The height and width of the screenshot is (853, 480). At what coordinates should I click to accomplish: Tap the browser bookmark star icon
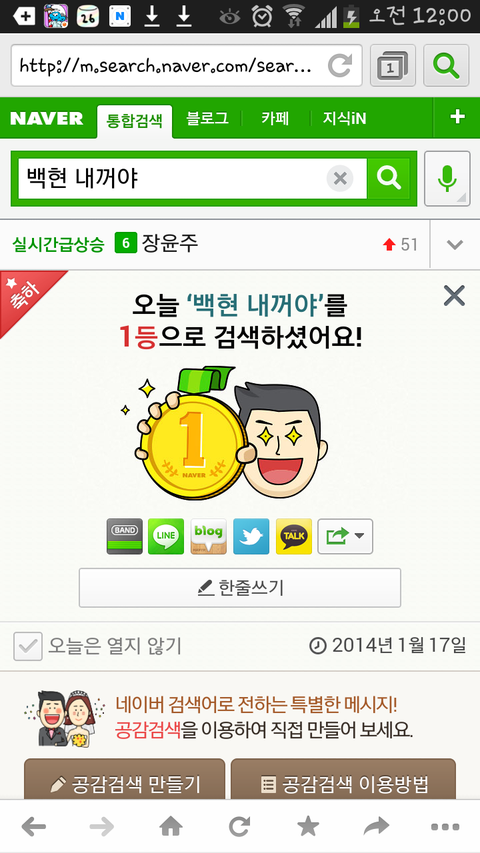point(308,827)
